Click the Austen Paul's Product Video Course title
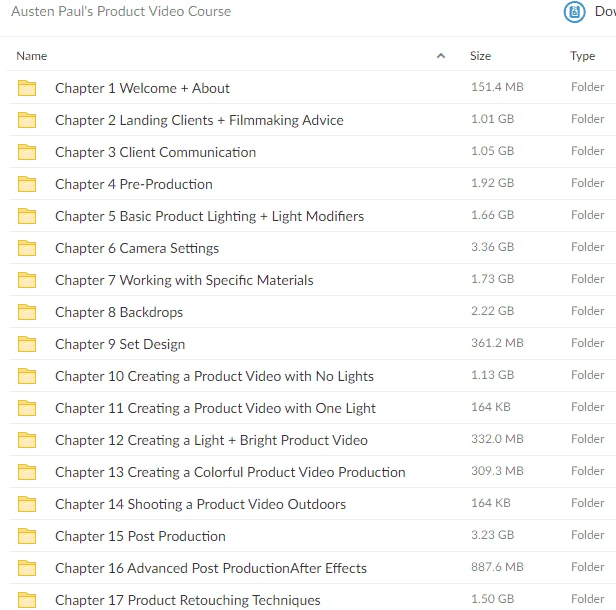Viewport: 616px width, 610px height. click(x=121, y=11)
